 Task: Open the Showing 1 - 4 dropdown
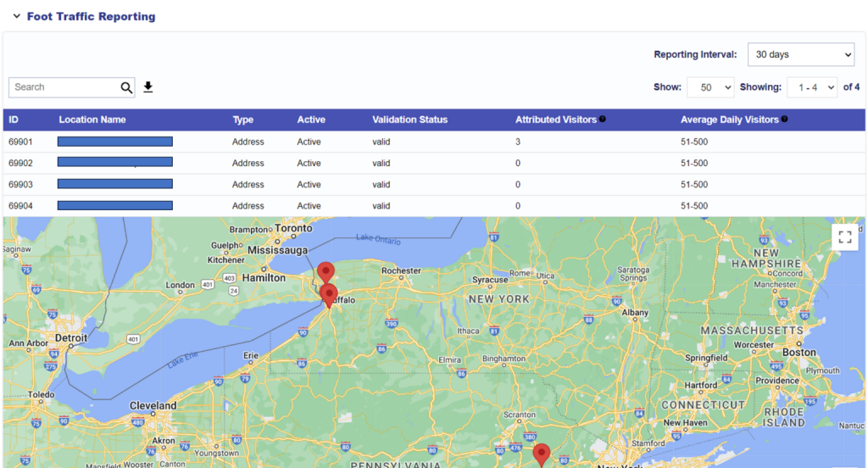(x=811, y=87)
